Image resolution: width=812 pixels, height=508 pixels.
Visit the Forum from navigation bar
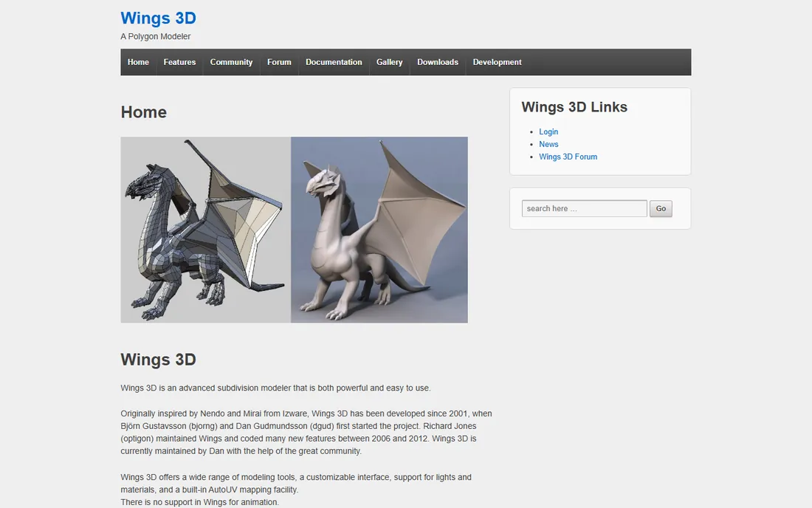pyautogui.click(x=279, y=62)
